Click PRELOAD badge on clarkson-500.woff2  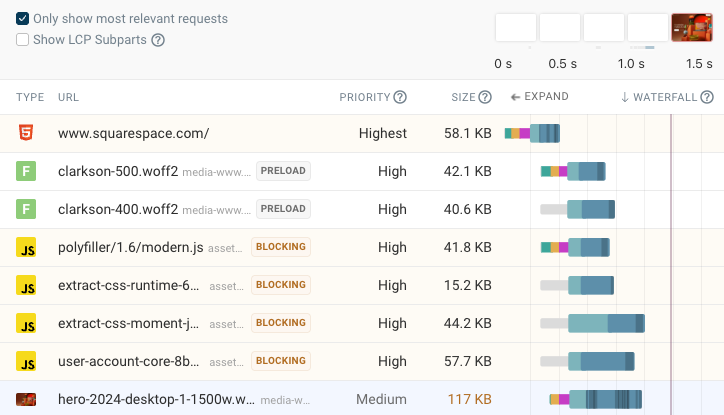[x=283, y=171]
